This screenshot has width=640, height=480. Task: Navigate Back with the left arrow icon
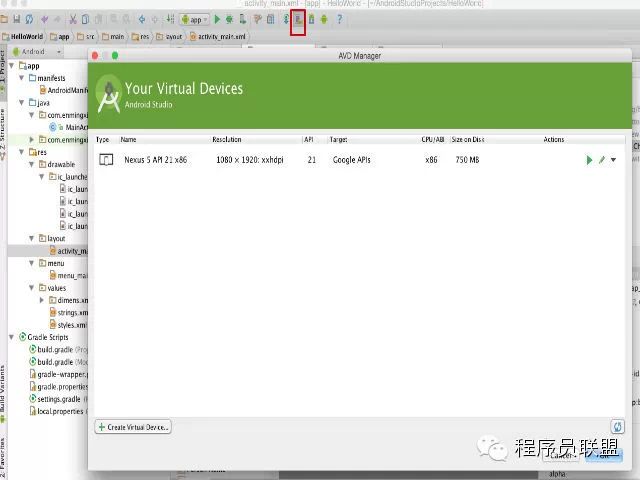click(142, 19)
